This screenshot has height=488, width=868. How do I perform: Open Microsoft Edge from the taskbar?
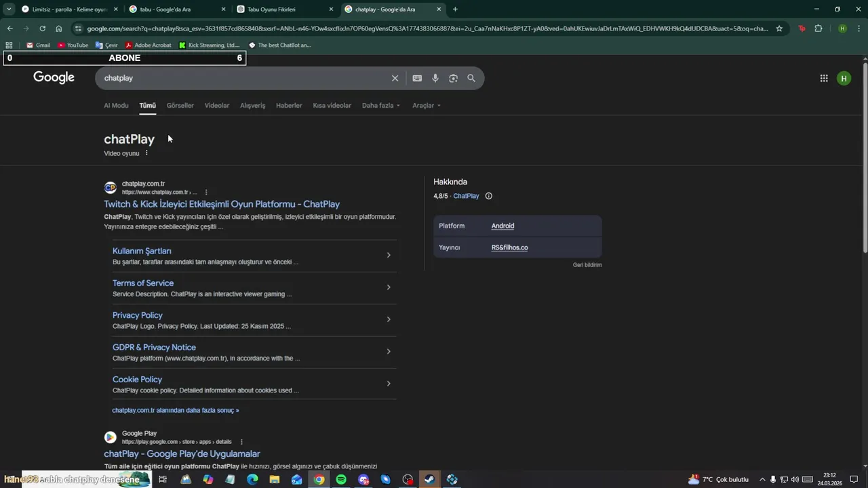[x=252, y=479]
